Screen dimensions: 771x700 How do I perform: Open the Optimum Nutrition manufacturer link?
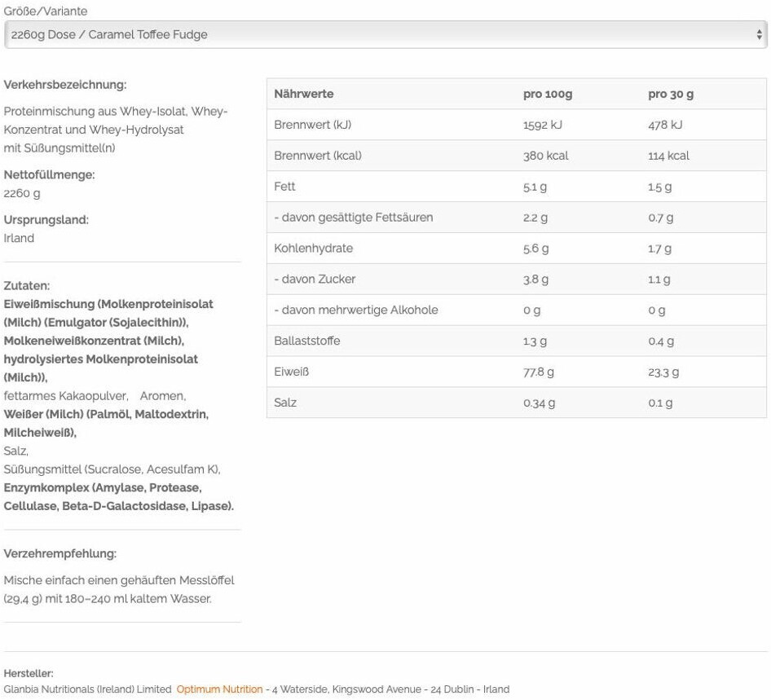click(x=219, y=689)
